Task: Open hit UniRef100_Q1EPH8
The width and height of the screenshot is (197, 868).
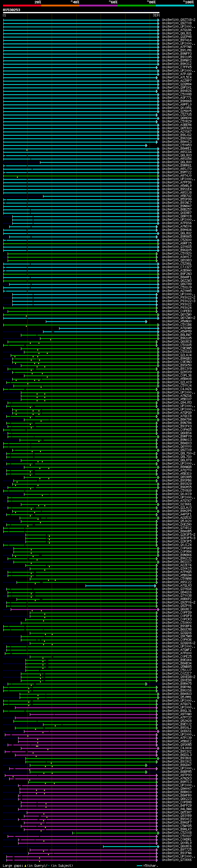Action: click(177, 37)
